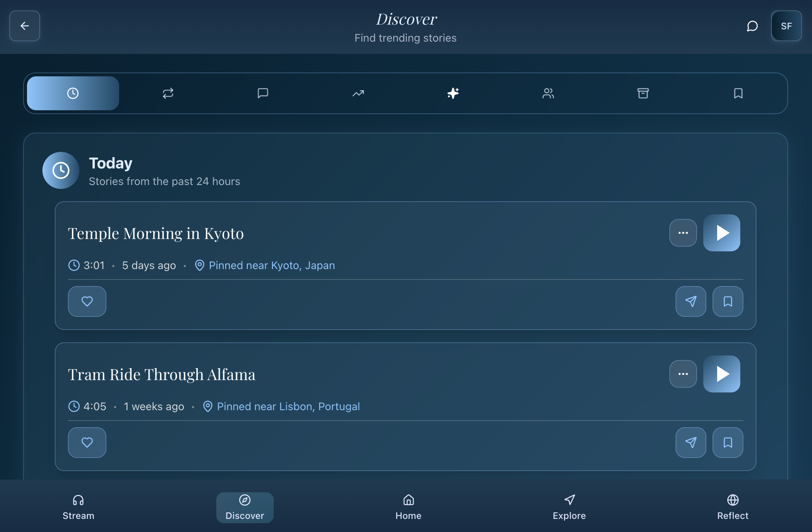Viewport: 812px width, 532px height.
Task: Open the comments filter
Action: [263, 93]
